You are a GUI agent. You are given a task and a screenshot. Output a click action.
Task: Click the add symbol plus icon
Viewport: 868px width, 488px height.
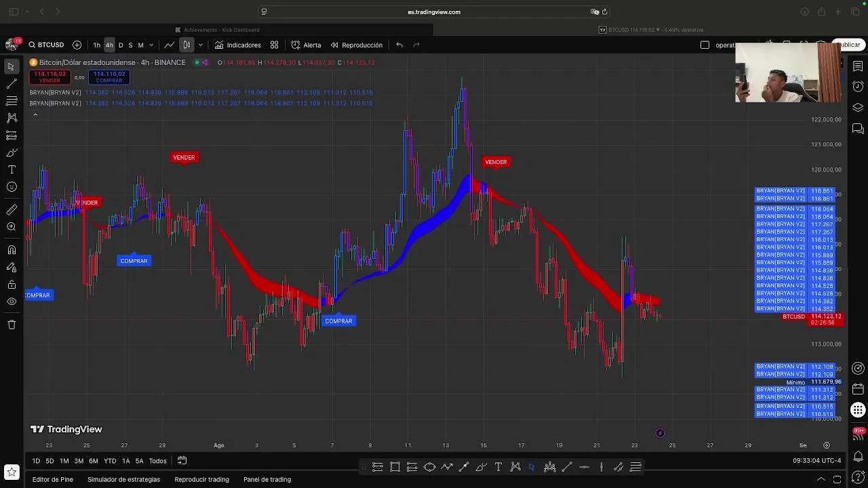point(77,45)
